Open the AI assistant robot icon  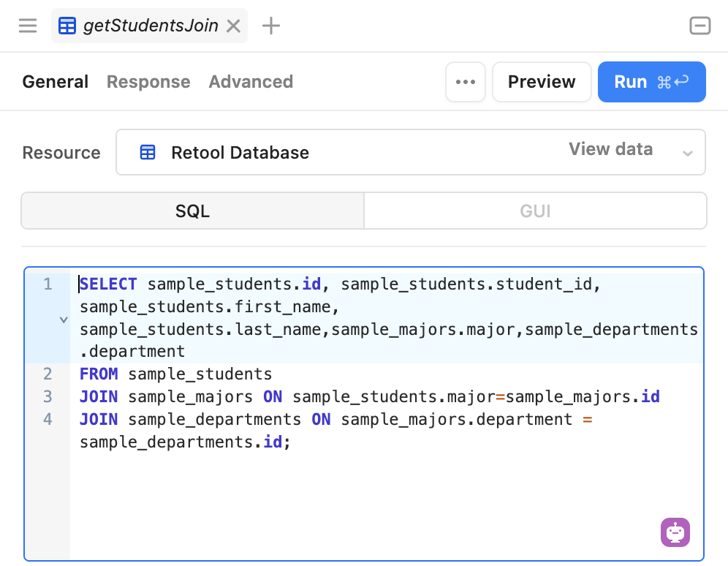click(x=675, y=532)
